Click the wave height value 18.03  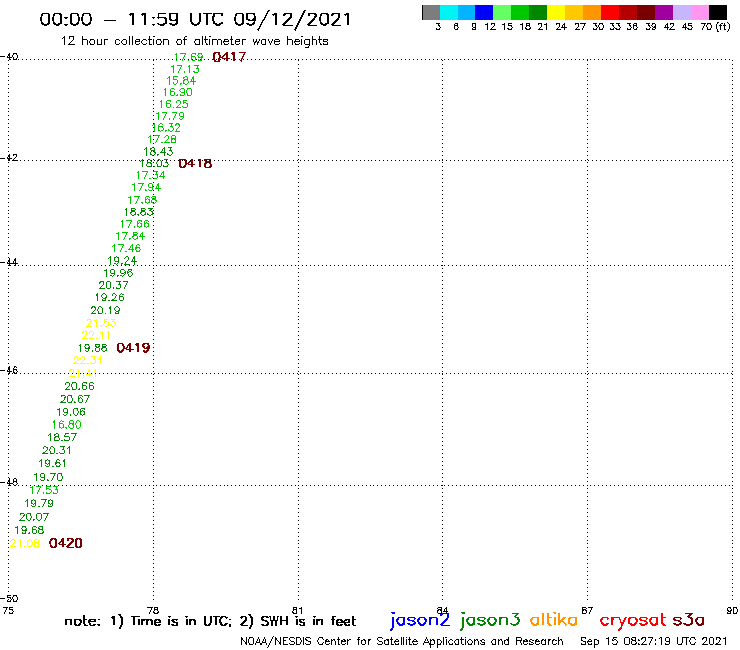(x=154, y=164)
